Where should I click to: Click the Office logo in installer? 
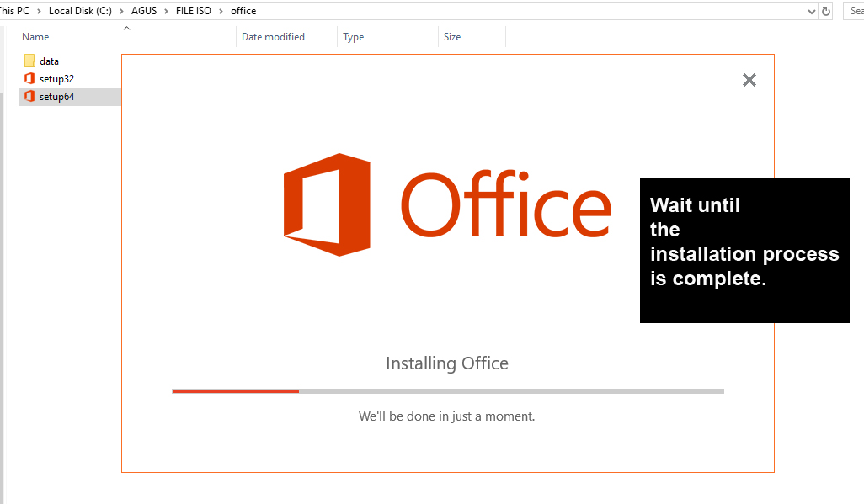447,205
